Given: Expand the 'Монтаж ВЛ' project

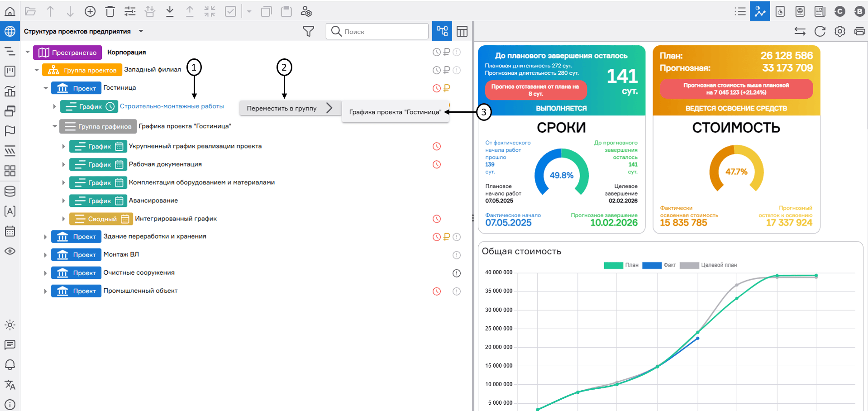Looking at the screenshot, I should (45, 255).
